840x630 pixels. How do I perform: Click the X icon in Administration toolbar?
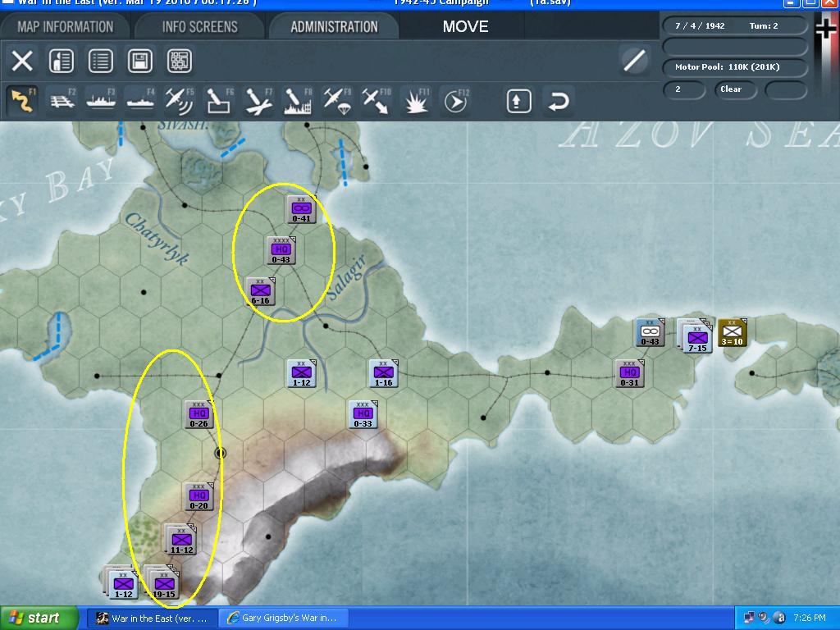(x=22, y=61)
